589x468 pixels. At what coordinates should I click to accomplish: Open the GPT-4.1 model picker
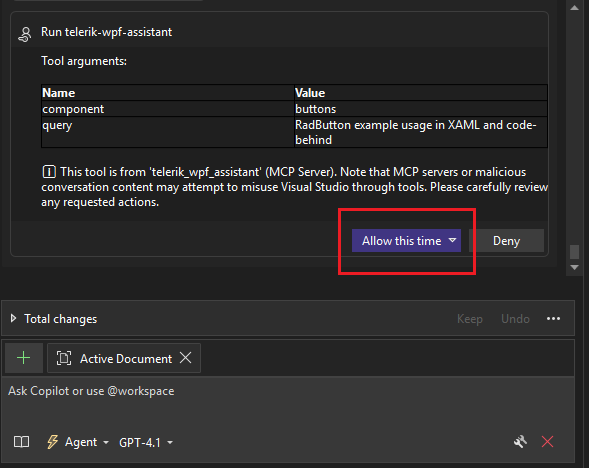pos(146,443)
